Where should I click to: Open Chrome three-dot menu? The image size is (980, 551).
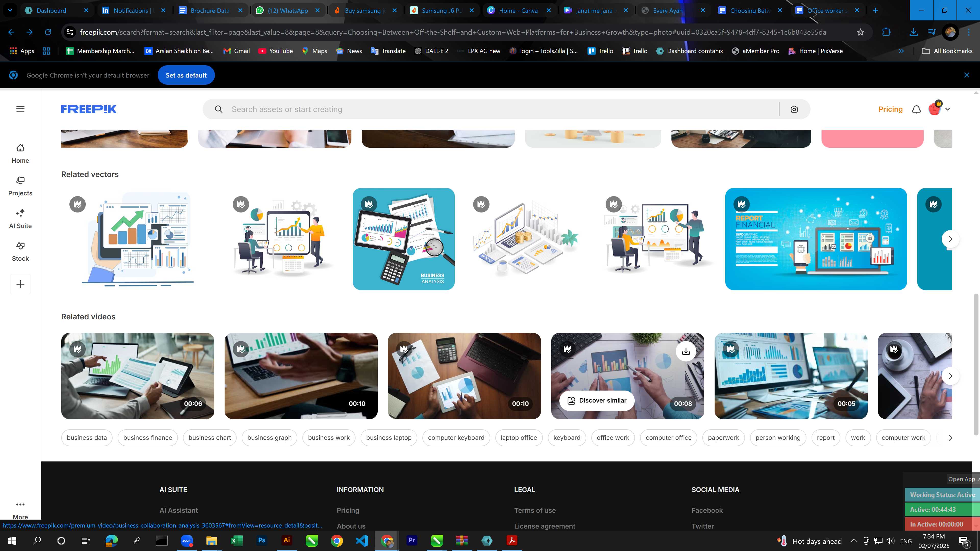pos(969,32)
